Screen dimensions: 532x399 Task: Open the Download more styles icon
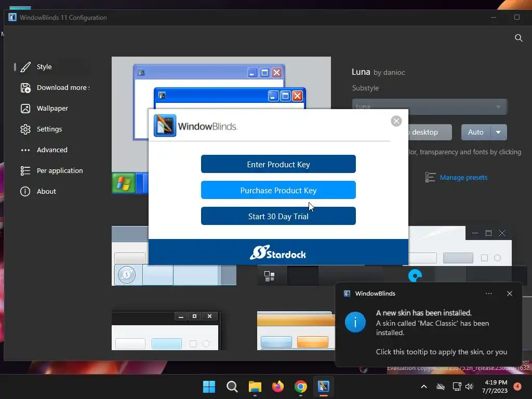(25, 88)
